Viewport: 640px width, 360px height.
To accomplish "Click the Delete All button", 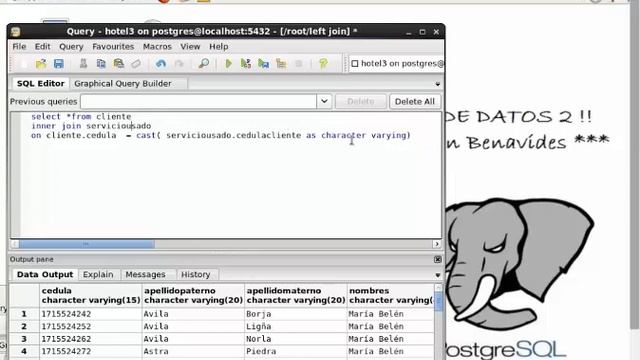I will (x=415, y=101).
